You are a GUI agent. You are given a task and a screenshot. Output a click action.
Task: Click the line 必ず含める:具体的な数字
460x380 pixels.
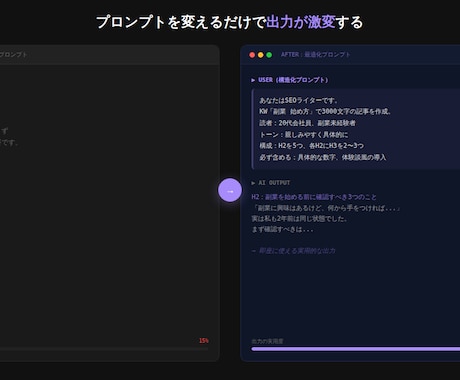[323, 157]
